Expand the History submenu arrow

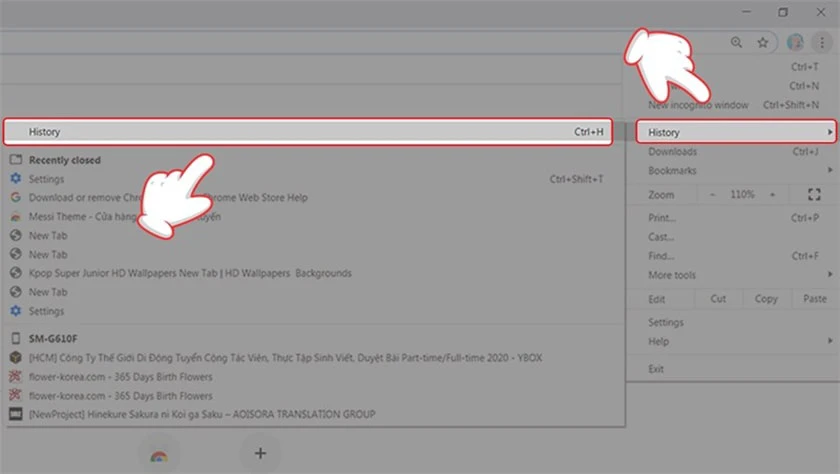[x=830, y=132]
